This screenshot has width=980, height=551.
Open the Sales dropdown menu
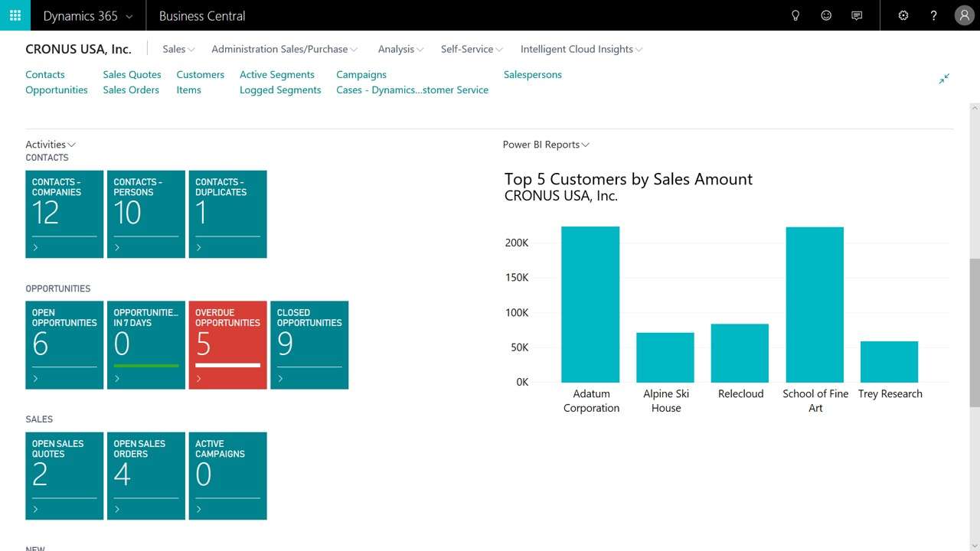pos(177,48)
